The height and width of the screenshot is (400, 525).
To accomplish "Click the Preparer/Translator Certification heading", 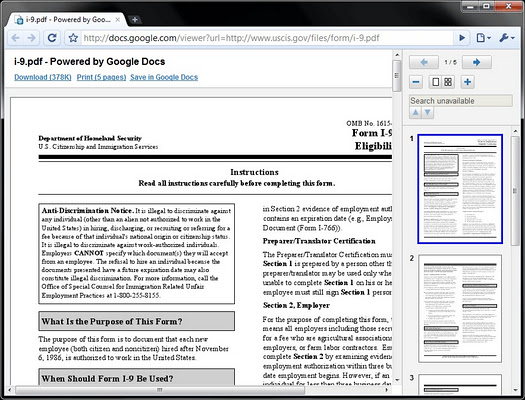I will 319,241.
